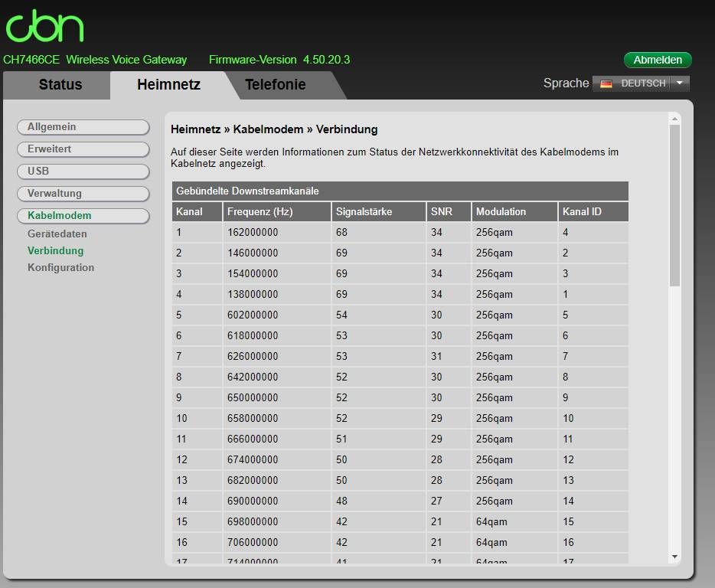Open the Konfiguration submenu link
The width and height of the screenshot is (715, 588).
click(60, 267)
